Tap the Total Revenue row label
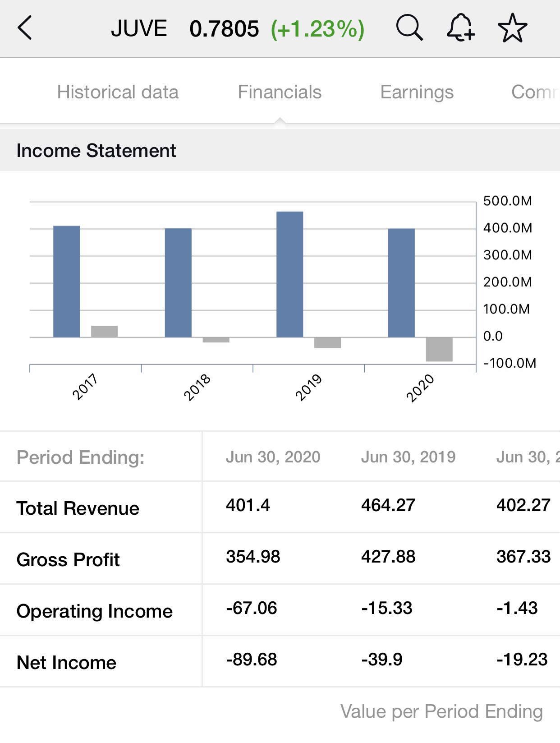 (x=78, y=508)
